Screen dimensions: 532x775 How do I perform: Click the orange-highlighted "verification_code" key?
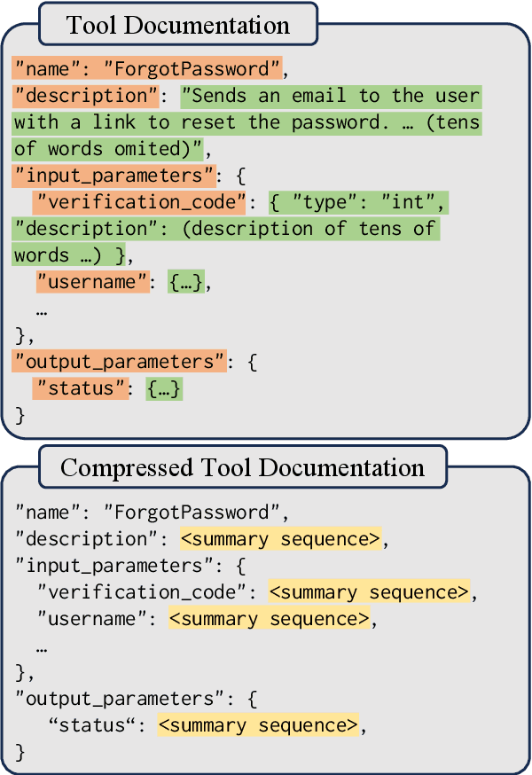pos(139,203)
